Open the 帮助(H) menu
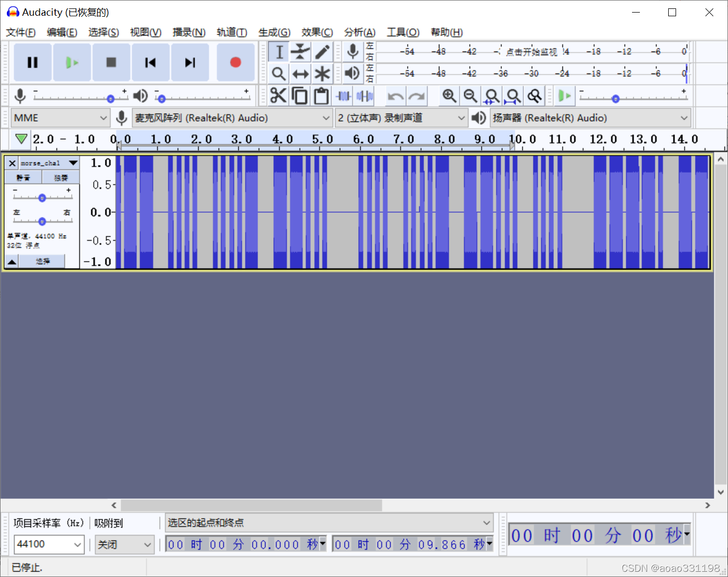Screen dimensions: 728x577 (446, 32)
